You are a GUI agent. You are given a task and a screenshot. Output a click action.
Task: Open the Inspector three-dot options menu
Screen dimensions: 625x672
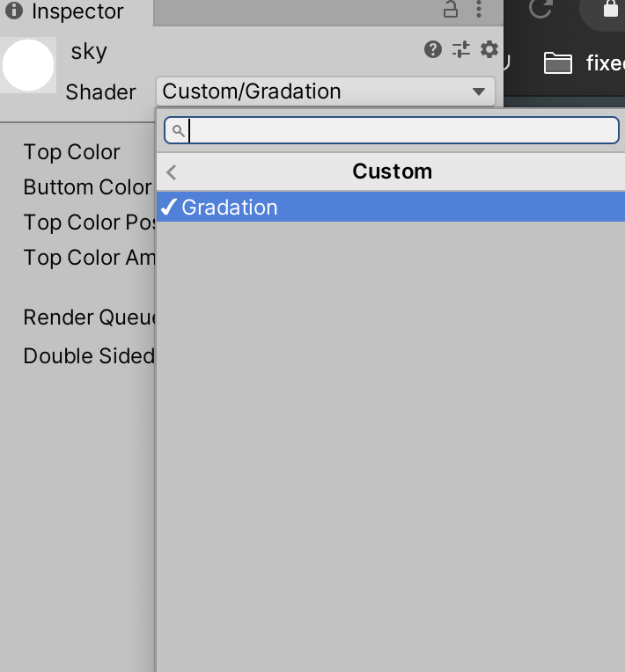click(479, 10)
